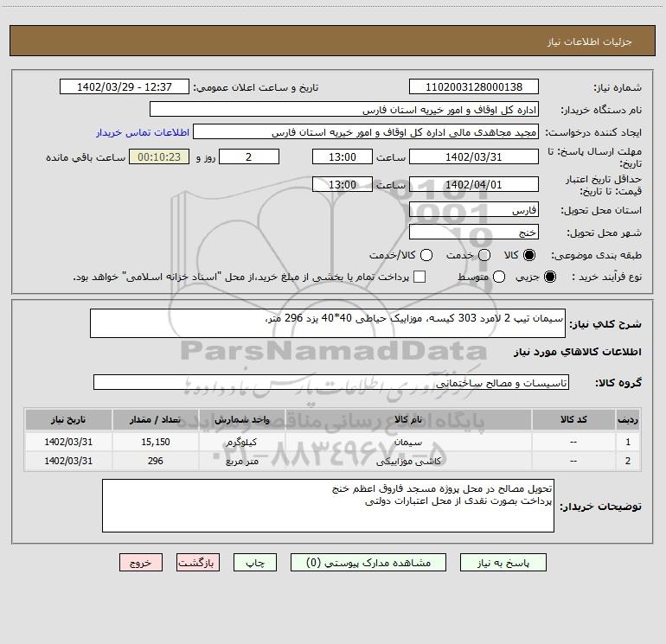Click the remaining days field showing 2
666x644 pixels.
(249, 156)
